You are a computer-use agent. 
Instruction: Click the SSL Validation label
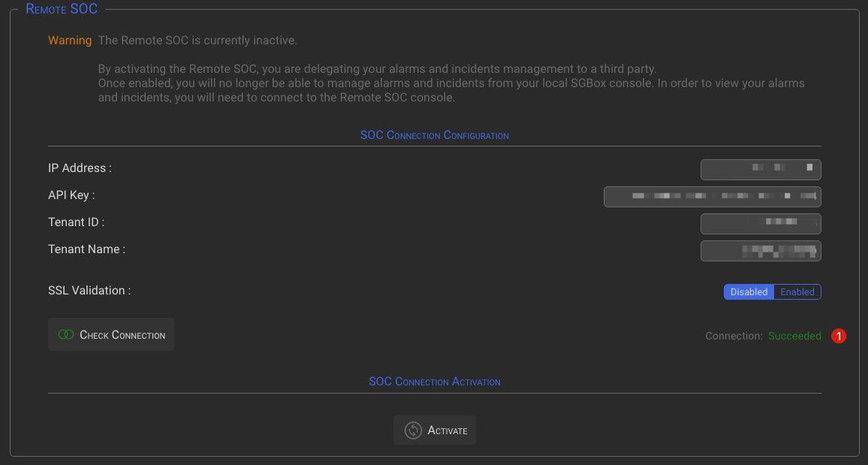pyautogui.click(x=89, y=291)
